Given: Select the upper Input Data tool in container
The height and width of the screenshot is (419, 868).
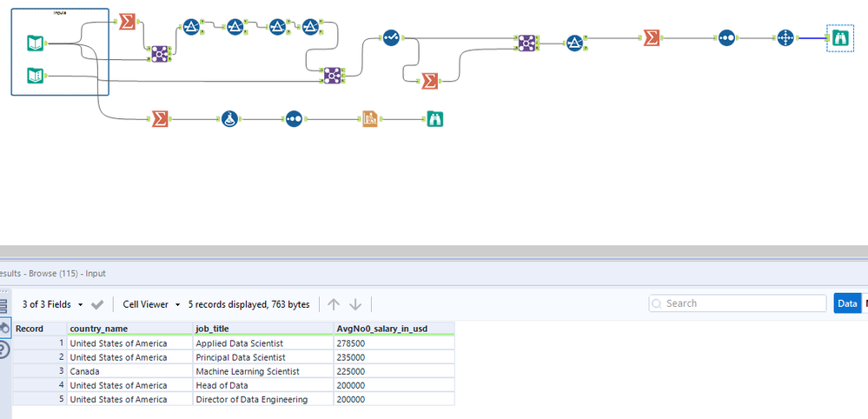Looking at the screenshot, I should click(x=36, y=43).
